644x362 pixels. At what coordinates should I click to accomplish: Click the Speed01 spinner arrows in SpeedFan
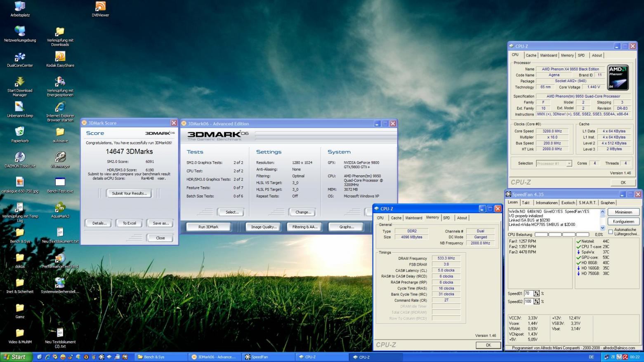(536, 294)
